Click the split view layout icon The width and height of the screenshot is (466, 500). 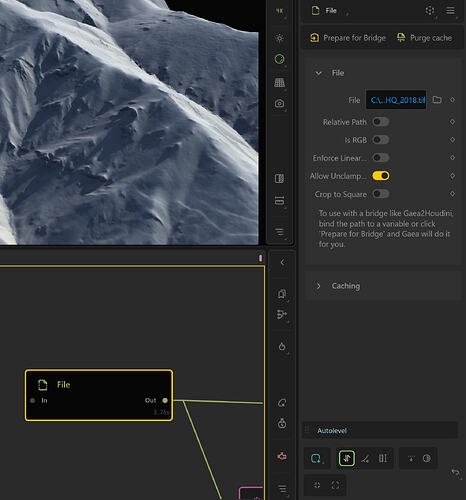coord(279,178)
